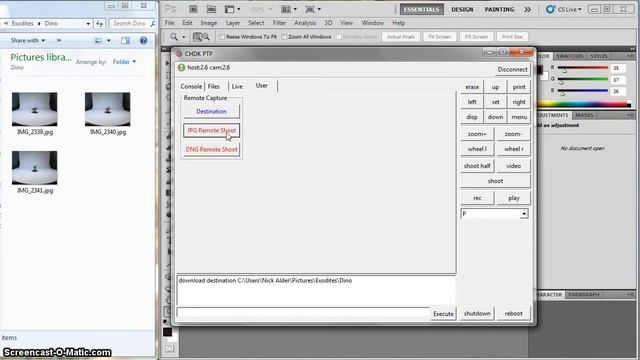The image size is (640, 360).
Task: Click the video button
Action: [513, 166]
